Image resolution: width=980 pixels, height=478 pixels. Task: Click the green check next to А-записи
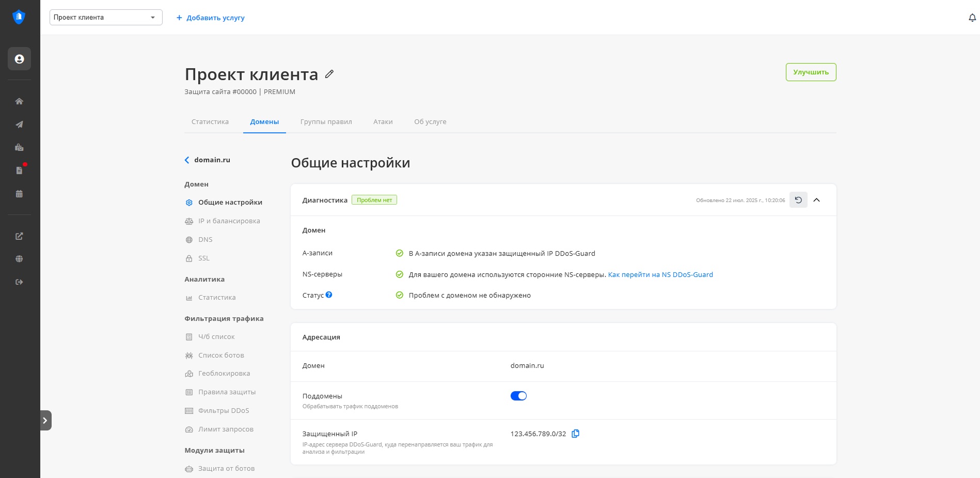[399, 253]
